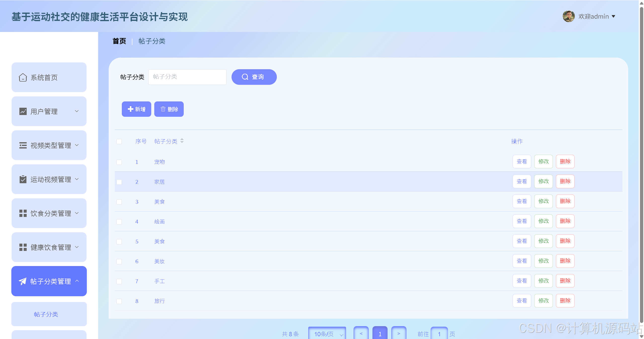Check the box for row 7 手工
Screen dimensions: 644x339
coord(119,281)
